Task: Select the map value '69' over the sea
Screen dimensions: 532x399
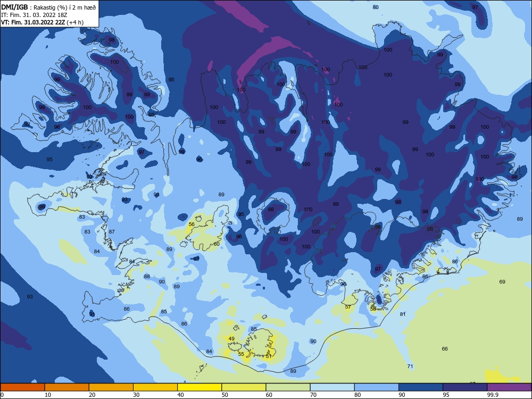Action: click(x=502, y=281)
